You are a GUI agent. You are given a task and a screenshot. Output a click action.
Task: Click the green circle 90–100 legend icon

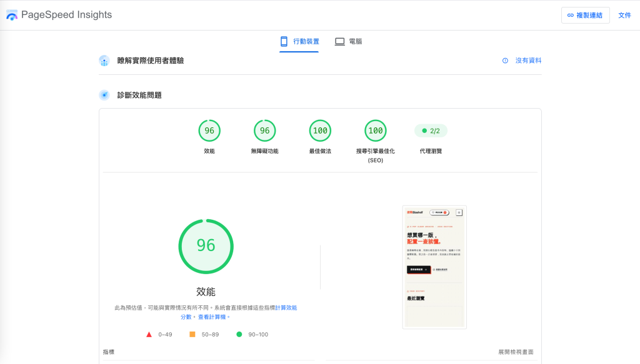click(239, 334)
